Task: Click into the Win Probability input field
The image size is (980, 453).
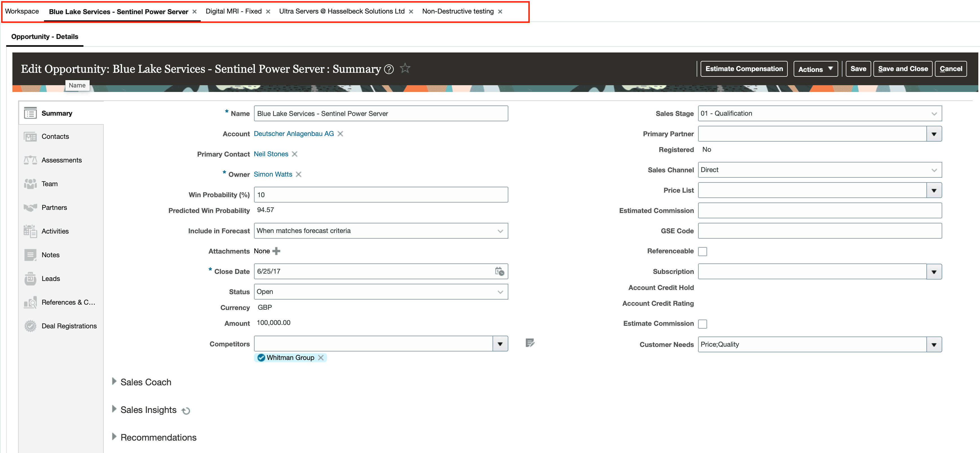Action: pos(380,195)
